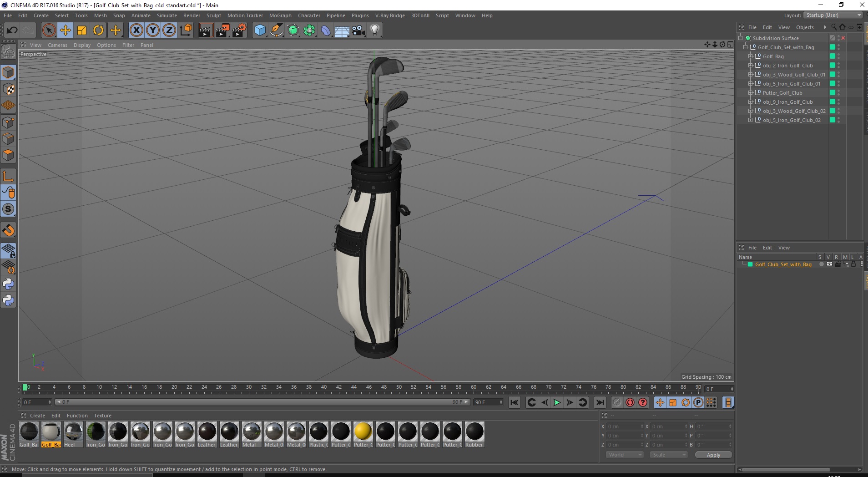Open the spline pen tool
The width and height of the screenshot is (868, 477).
276,30
